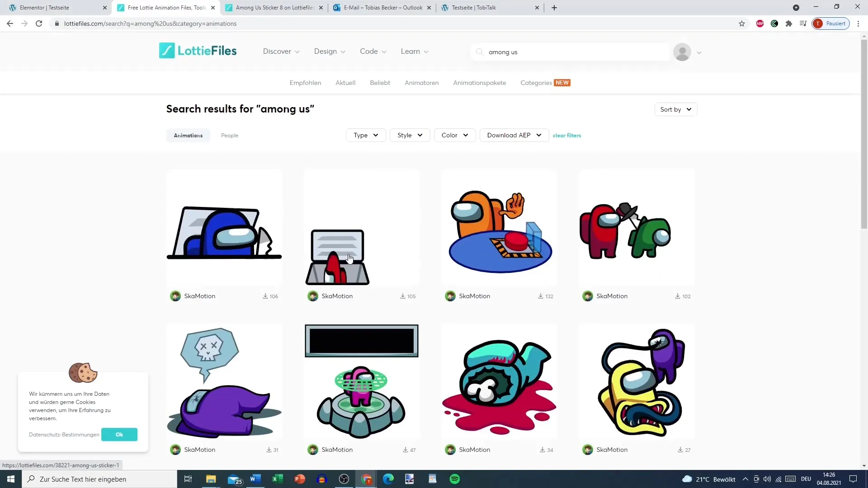The width and height of the screenshot is (868, 488).
Task: Open Excel from the taskbar
Action: coord(277,479)
